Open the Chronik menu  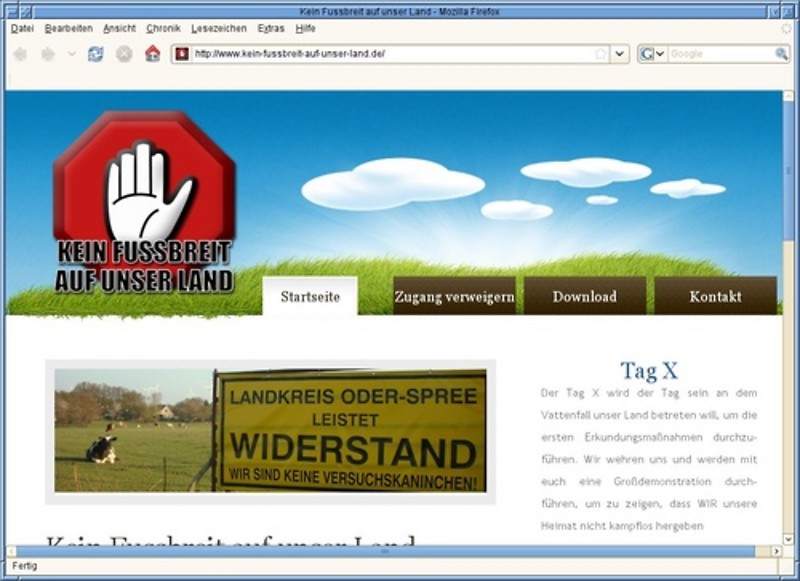tap(163, 29)
